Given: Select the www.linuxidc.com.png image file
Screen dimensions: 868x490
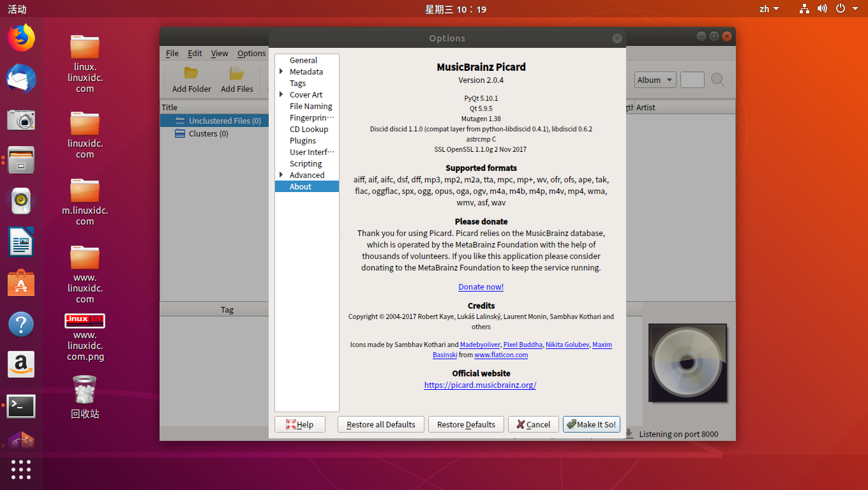Looking at the screenshot, I should (85, 337).
